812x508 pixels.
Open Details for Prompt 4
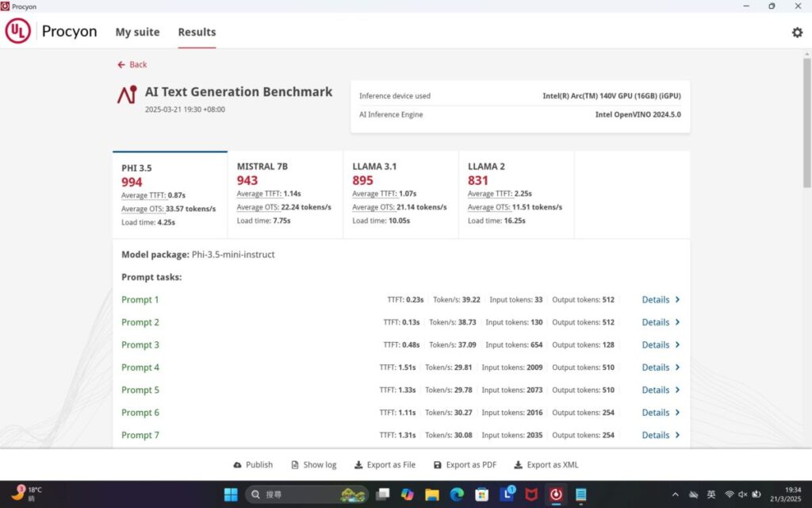[661, 368]
